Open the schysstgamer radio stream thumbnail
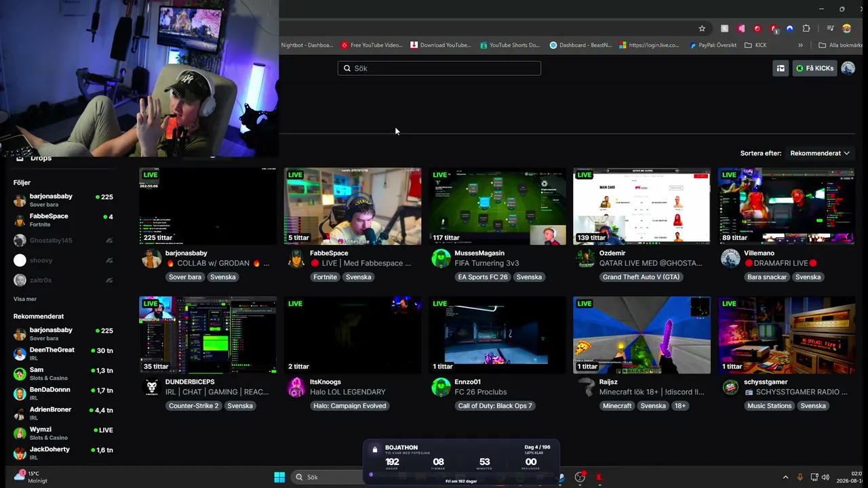 click(x=787, y=335)
